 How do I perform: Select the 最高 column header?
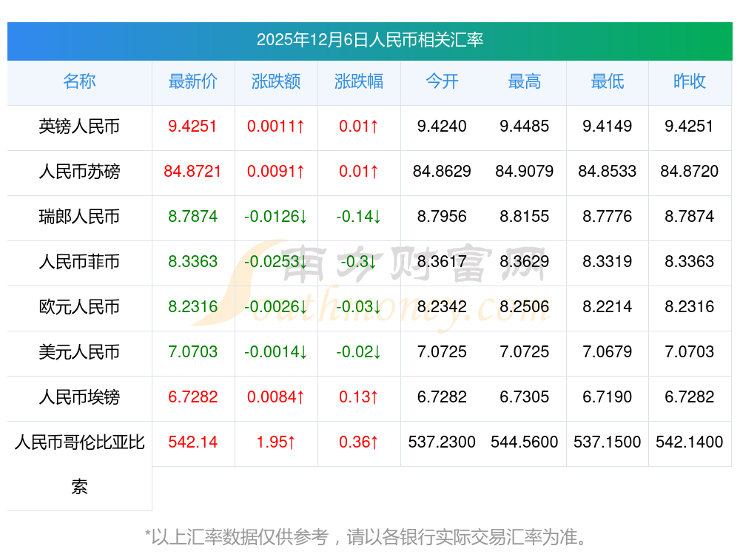(x=525, y=81)
